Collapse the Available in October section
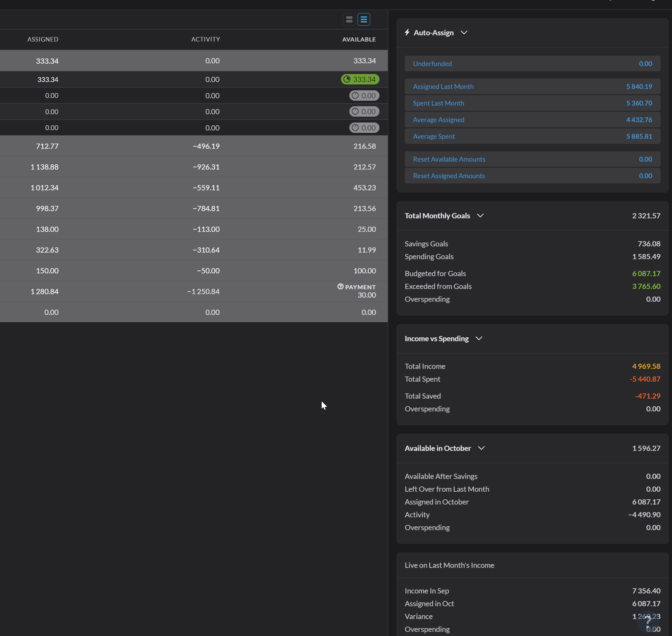Image resolution: width=672 pixels, height=636 pixels. pos(481,448)
